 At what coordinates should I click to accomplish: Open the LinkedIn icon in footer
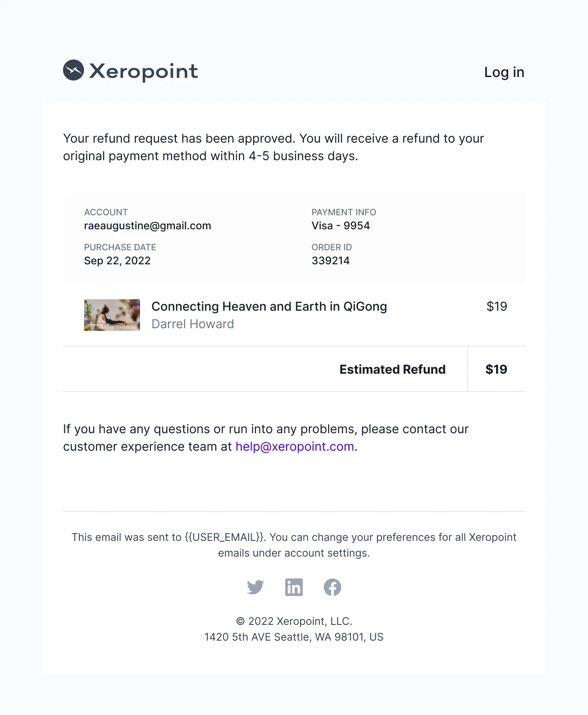(294, 587)
